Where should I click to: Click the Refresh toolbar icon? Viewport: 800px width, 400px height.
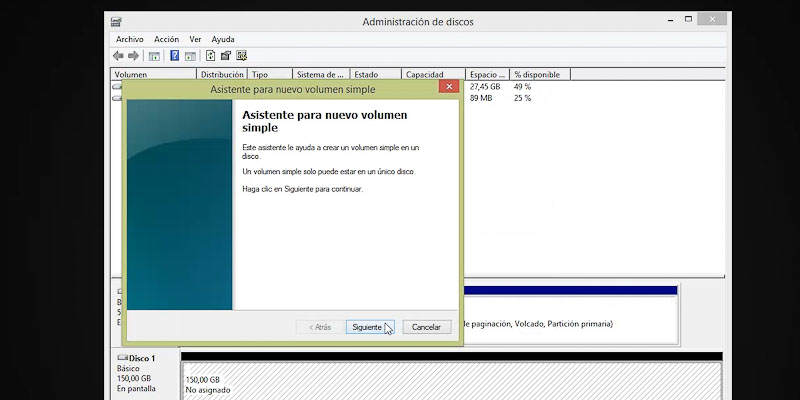click(x=210, y=56)
